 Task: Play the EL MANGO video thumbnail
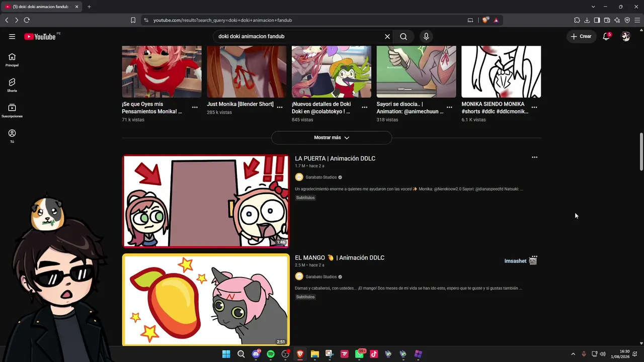pos(206,300)
